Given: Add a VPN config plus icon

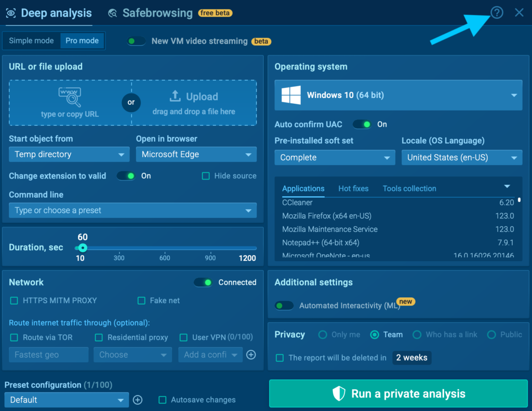Looking at the screenshot, I should [251, 355].
